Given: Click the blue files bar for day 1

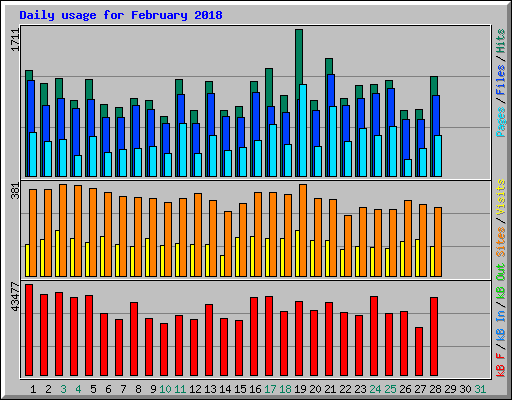Looking at the screenshot, I should (31, 107).
